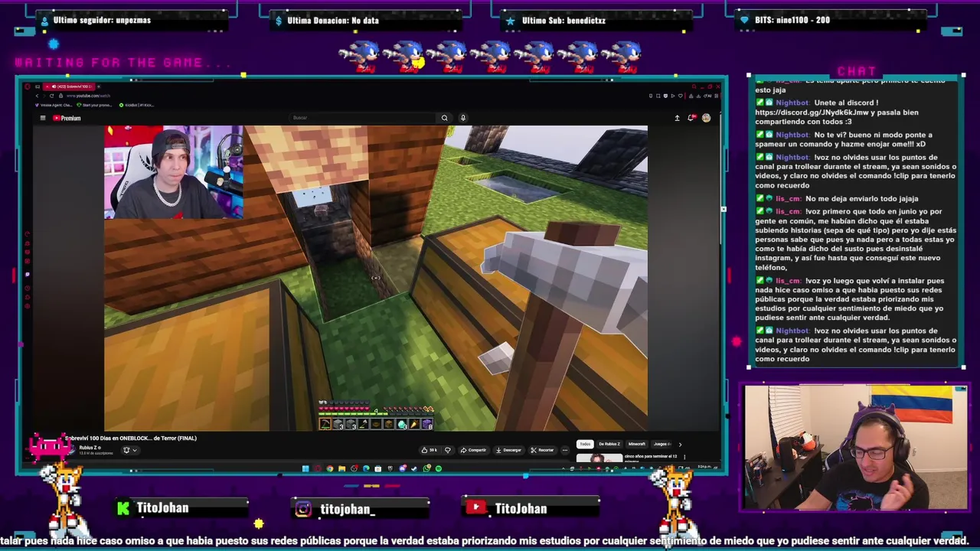The image size is (980, 551).
Task: Open Chrome from the taskbar
Action: (x=330, y=468)
